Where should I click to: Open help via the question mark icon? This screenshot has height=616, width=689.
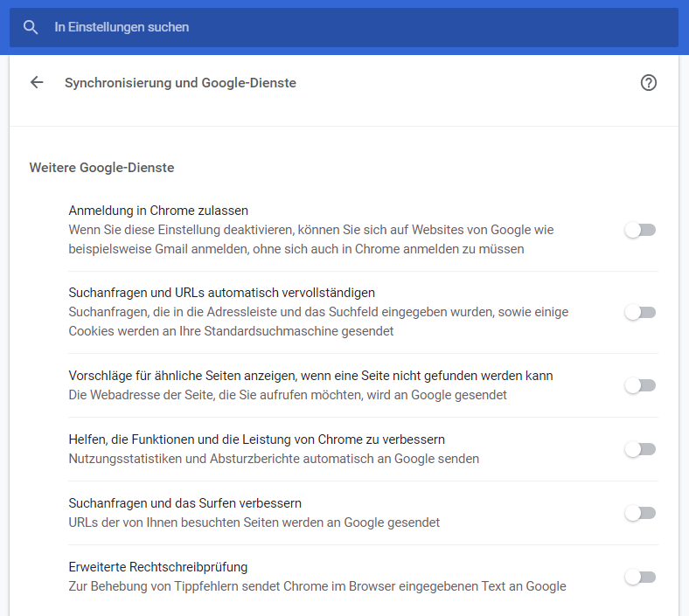click(648, 83)
